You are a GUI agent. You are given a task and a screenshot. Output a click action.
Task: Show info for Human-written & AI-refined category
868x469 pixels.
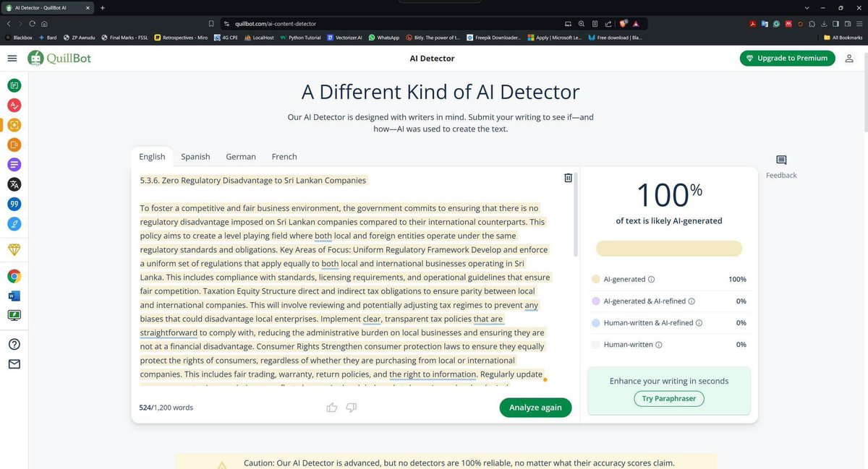pos(699,323)
